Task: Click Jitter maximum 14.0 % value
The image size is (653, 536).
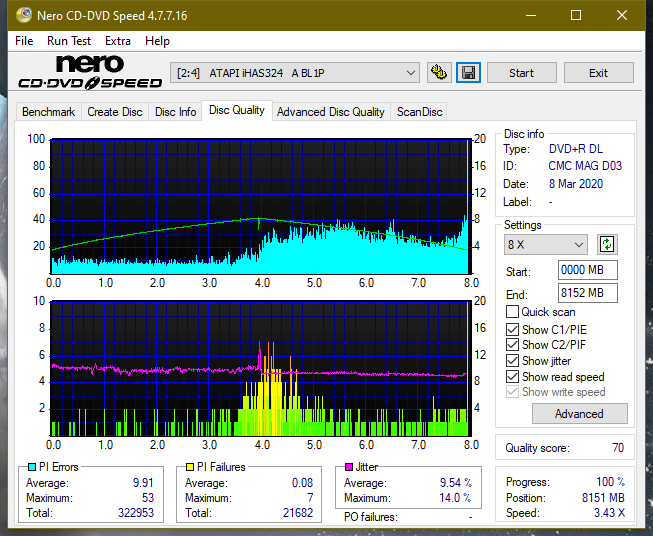Action: (456, 498)
